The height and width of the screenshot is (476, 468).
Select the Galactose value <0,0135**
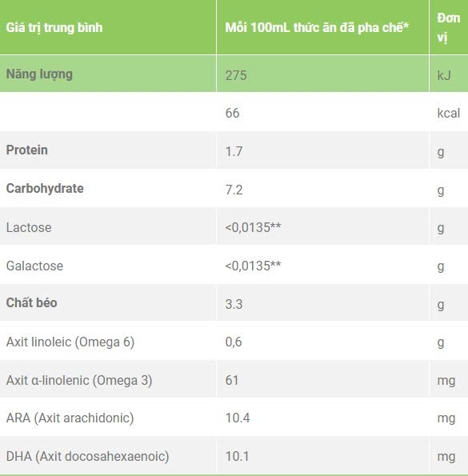click(x=253, y=266)
